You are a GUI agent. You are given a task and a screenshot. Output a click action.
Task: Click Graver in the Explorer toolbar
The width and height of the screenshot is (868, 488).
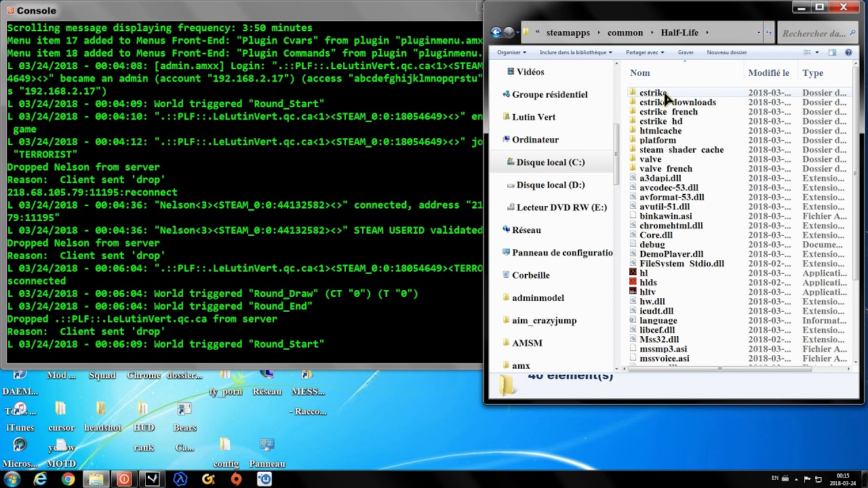(686, 52)
